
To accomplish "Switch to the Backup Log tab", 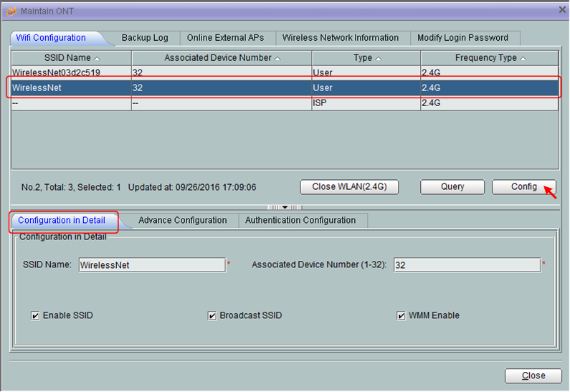I will [145, 38].
